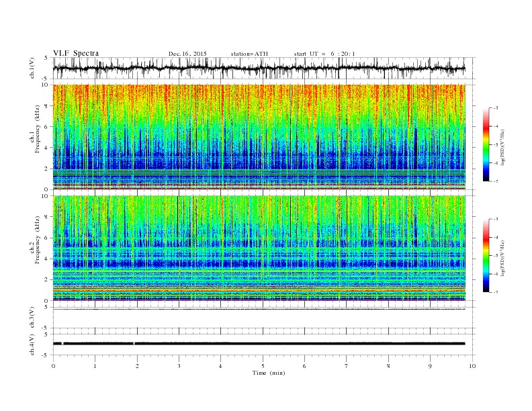This screenshot has height=411, width=532.
Task: Select the date text "Dec. 16, 2015"
Action: [x=187, y=54]
